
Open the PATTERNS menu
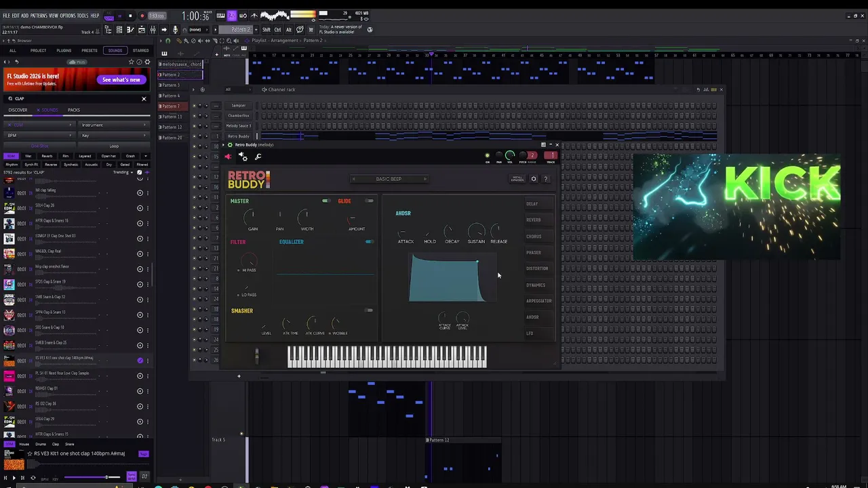point(39,16)
